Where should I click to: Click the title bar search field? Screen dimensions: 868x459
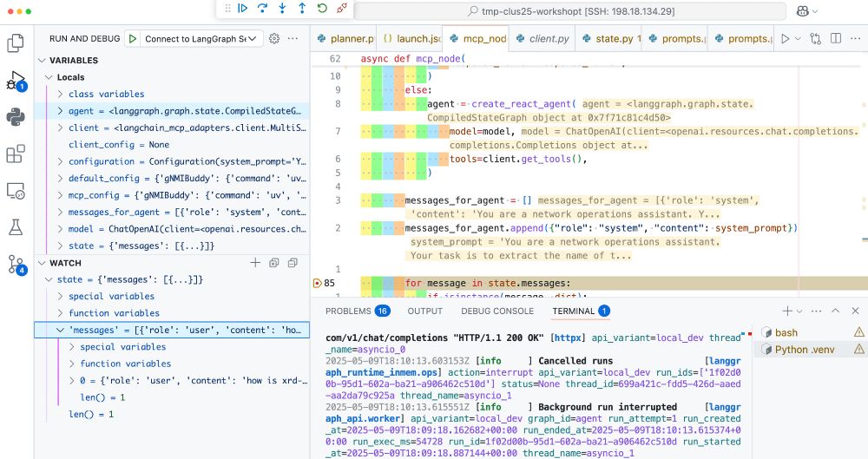tap(570, 11)
